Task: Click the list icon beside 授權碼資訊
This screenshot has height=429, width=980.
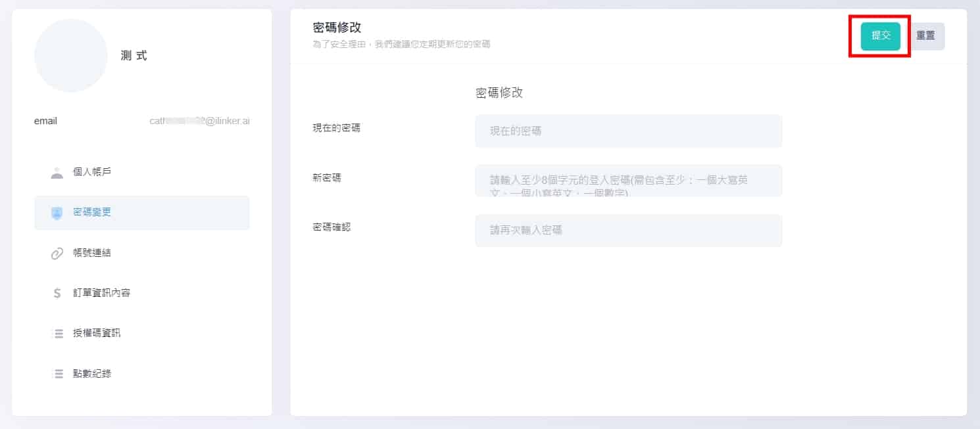Action: coord(58,333)
